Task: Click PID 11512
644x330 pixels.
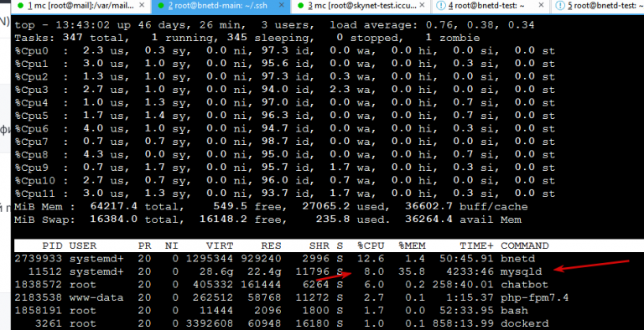Action: point(45,271)
